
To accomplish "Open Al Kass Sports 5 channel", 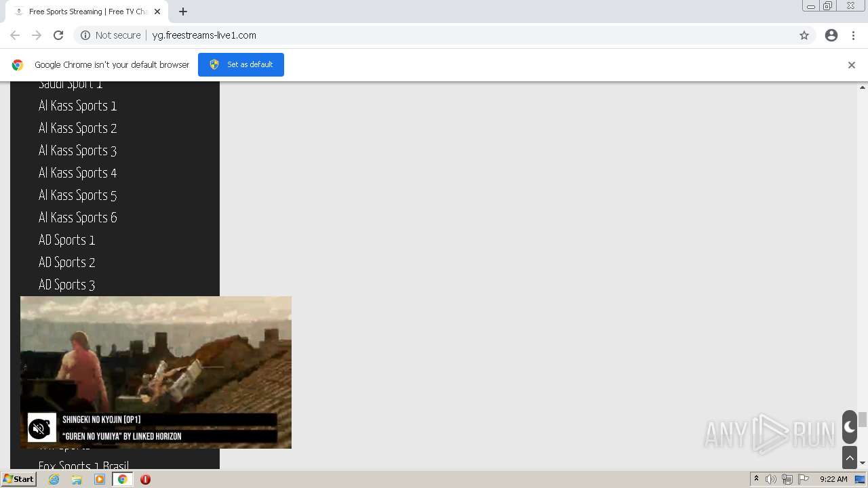I will [x=78, y=195].
